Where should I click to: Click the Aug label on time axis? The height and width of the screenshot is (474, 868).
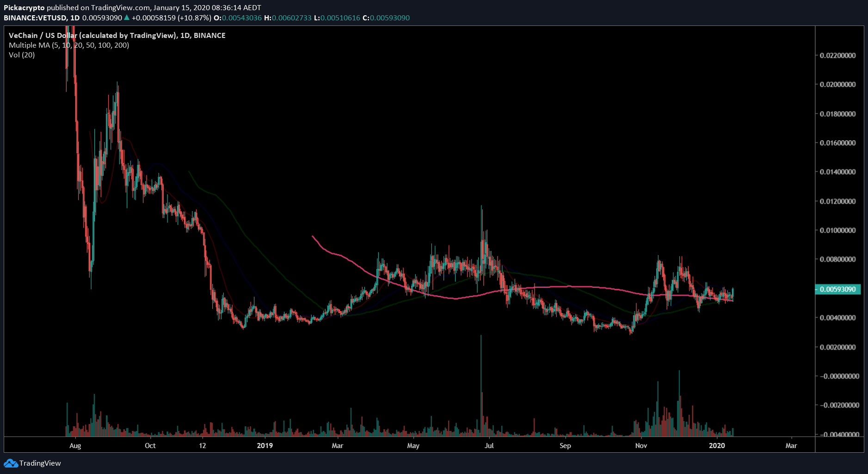(x=75, y=446)
